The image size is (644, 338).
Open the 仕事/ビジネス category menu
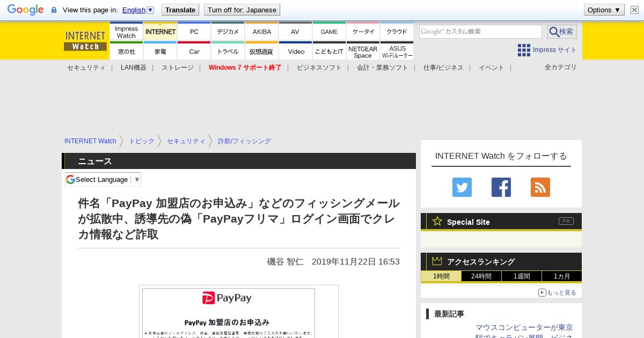(443, 68)
